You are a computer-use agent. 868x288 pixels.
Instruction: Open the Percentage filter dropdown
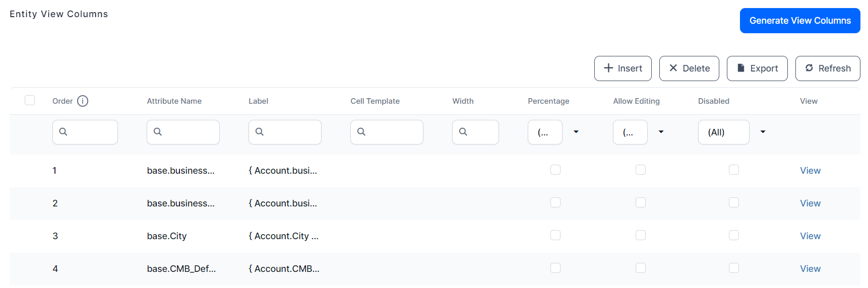[576, 132]
